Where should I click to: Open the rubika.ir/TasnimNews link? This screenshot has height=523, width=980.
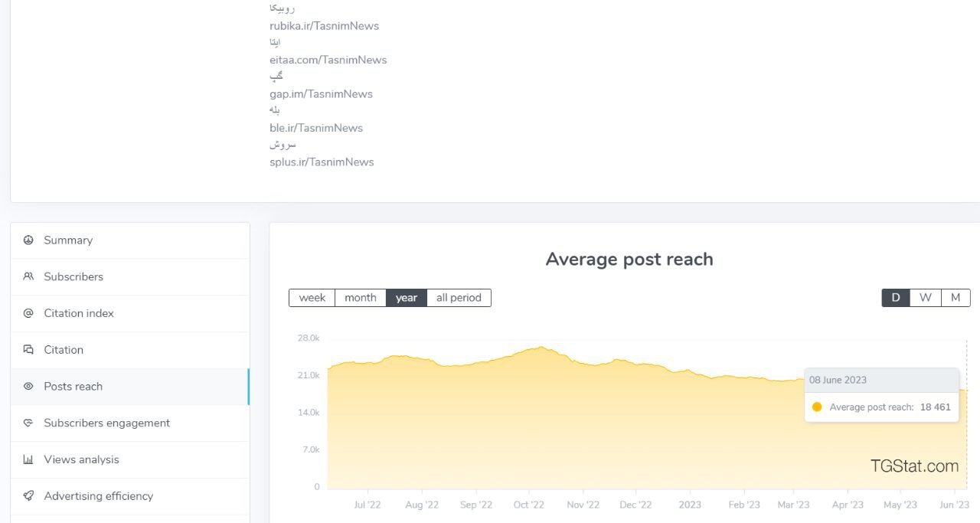click(324, 26)
